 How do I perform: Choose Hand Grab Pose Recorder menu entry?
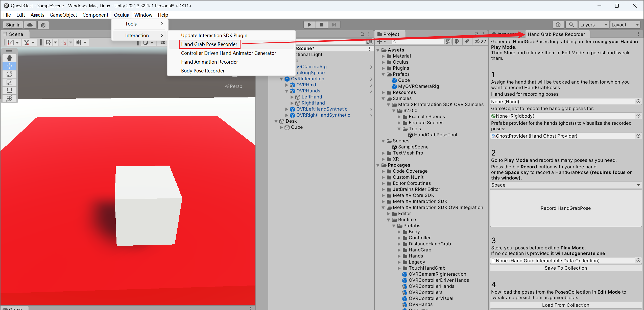[x=209, y=44]
